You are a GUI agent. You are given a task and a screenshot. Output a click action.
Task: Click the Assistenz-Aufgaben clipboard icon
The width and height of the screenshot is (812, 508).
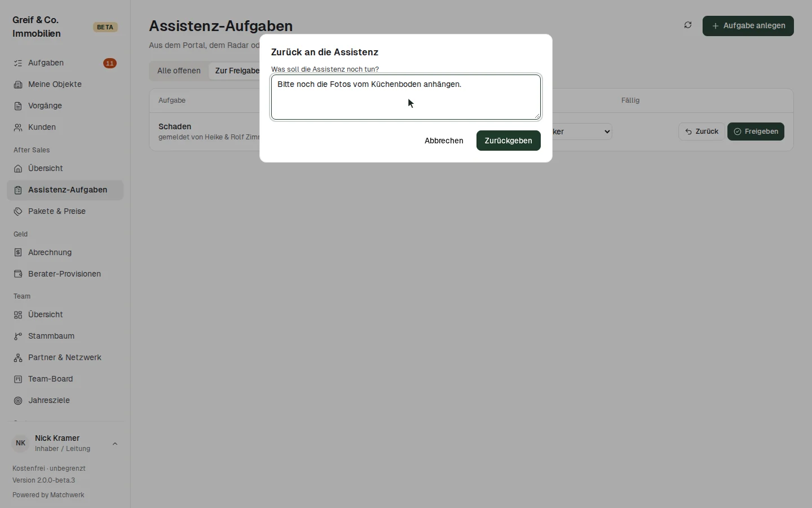click(x=18, y=190)
